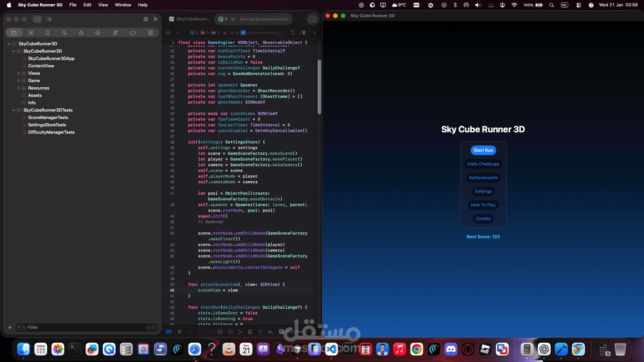
Task: Open the Edit menu
Action: click(87, 5)
